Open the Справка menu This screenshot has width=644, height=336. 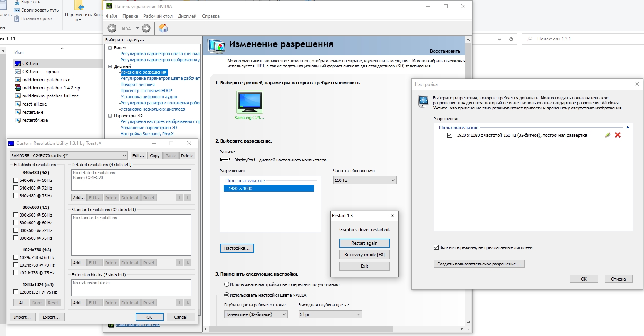coord(211,16)
